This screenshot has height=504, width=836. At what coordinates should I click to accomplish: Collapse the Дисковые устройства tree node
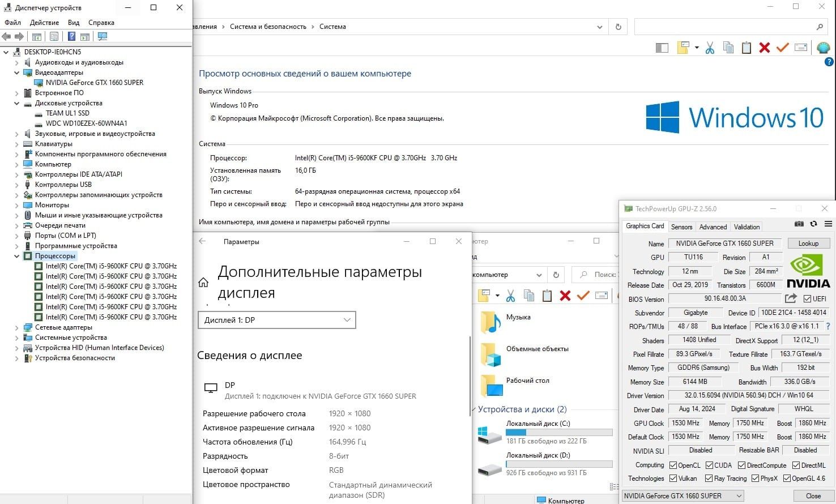coord(16,103)
